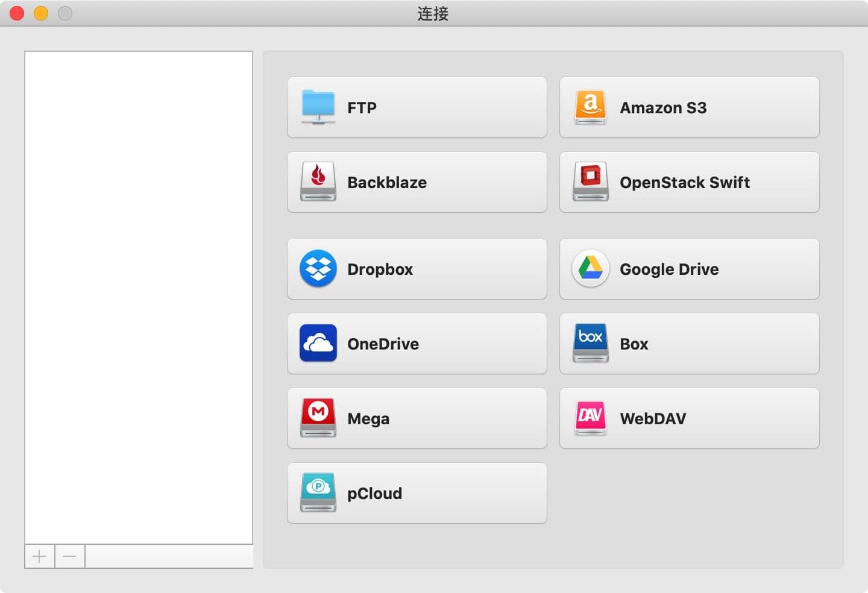Click the Amazon S3 orange logo icon
Screen dimensions: 868x593
point(591,107)
